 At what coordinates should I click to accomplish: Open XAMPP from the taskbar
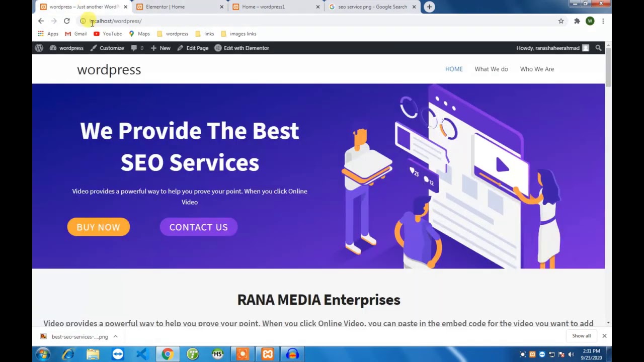268,354
